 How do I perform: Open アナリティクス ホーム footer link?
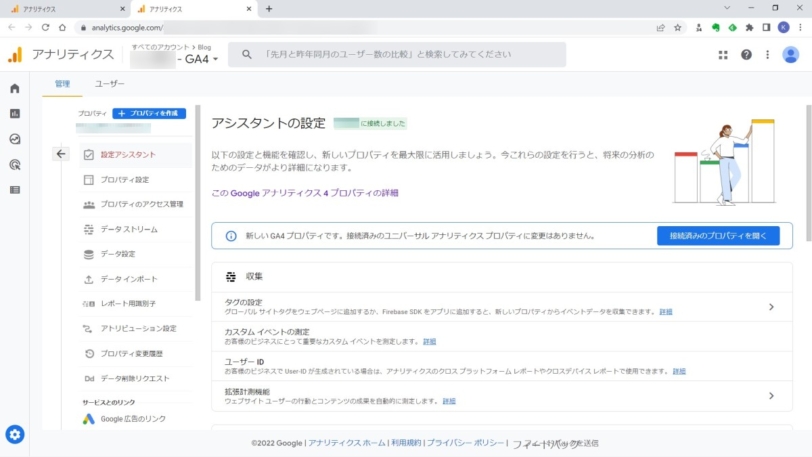(x=347, y=443)
